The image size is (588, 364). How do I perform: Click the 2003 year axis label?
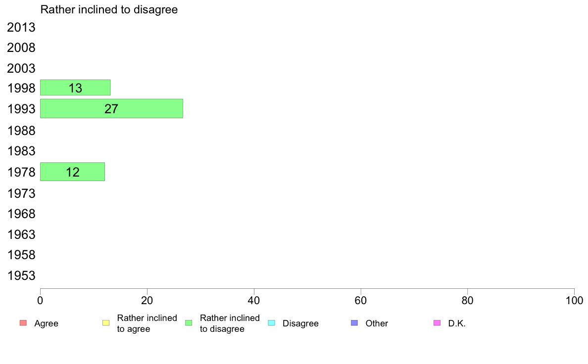click(21, 69)
